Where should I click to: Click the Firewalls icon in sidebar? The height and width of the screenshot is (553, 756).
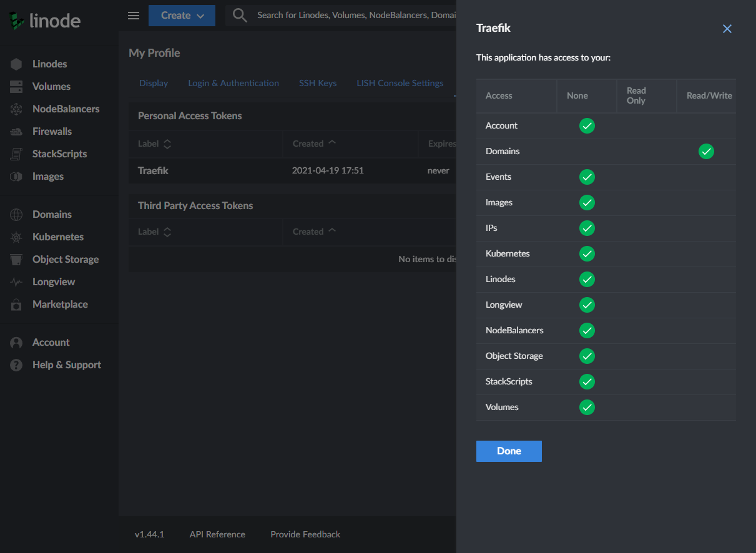coord(16,131)
